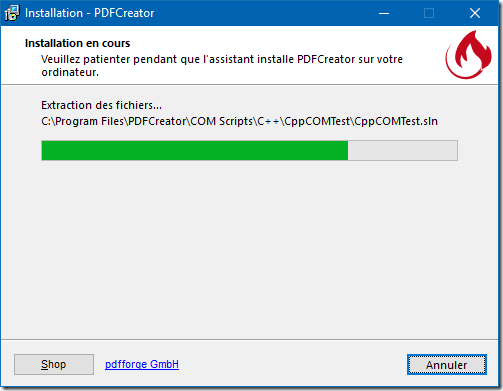
Task: Click the word "ordinateur." in the header
Action: (x=70, y=72)
